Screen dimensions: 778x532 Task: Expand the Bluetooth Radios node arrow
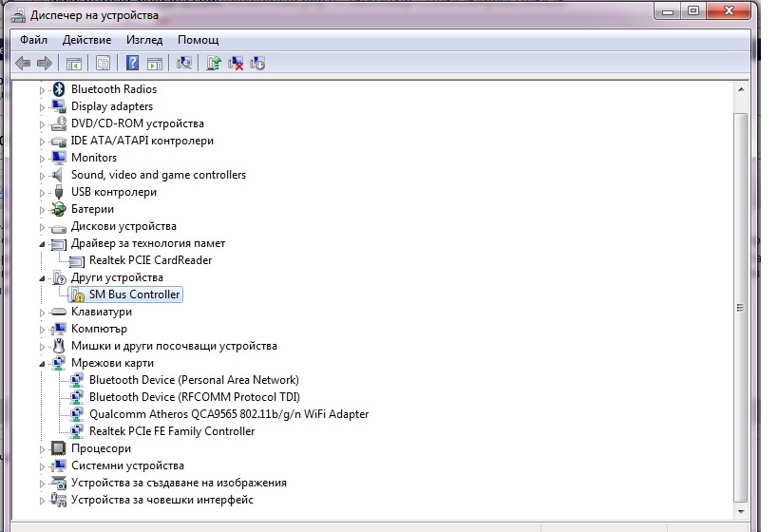click(x=42, y=89)
